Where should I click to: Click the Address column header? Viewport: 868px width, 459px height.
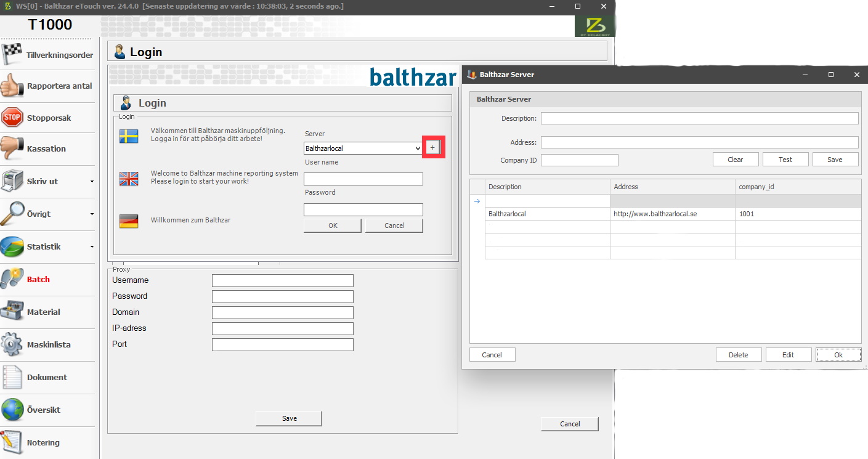673,187
